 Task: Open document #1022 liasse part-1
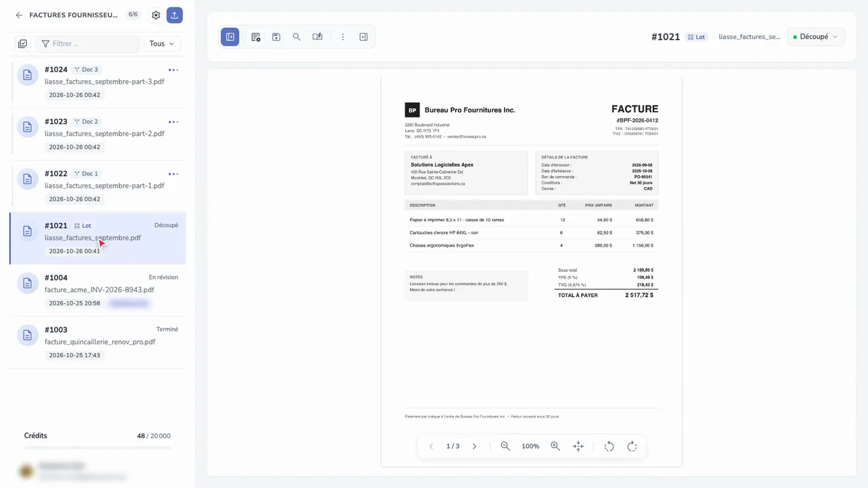pos(98,186)
